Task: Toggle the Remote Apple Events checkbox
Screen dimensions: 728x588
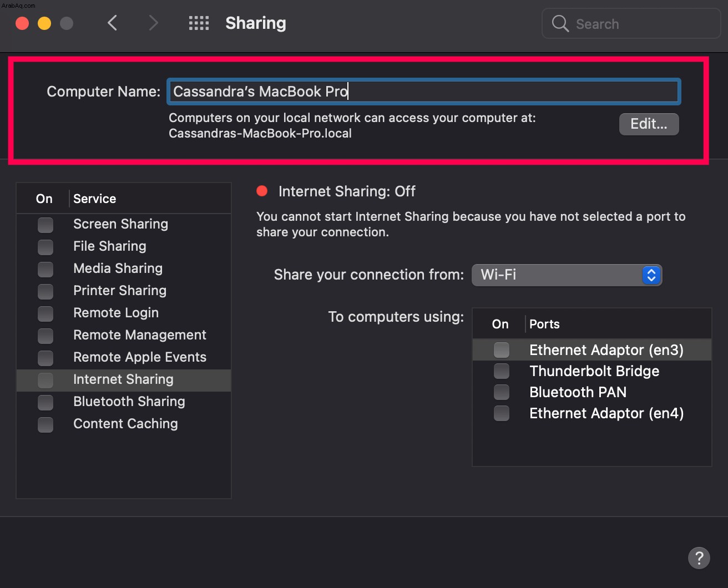Action: click(x=46, y=358)
